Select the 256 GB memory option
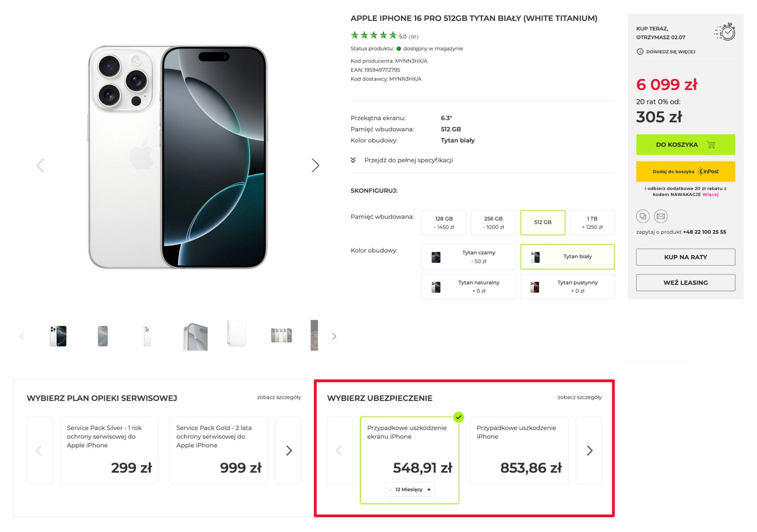 pyautogui.click(x=493, y=223)
